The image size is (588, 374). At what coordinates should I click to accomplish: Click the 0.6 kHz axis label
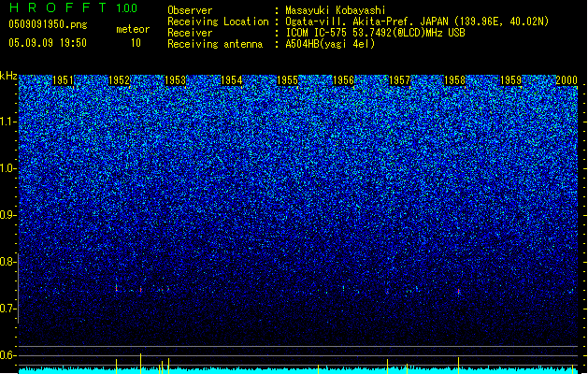point(7,355)
